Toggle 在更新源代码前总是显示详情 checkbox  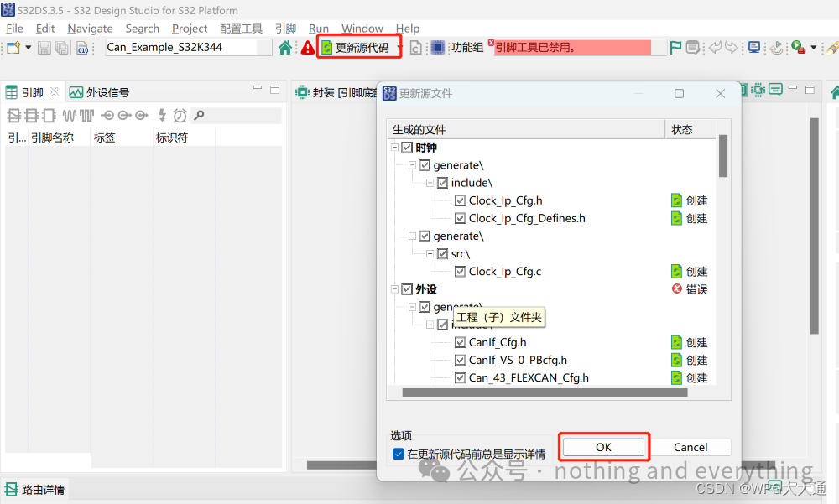click(x=398, y=454)
